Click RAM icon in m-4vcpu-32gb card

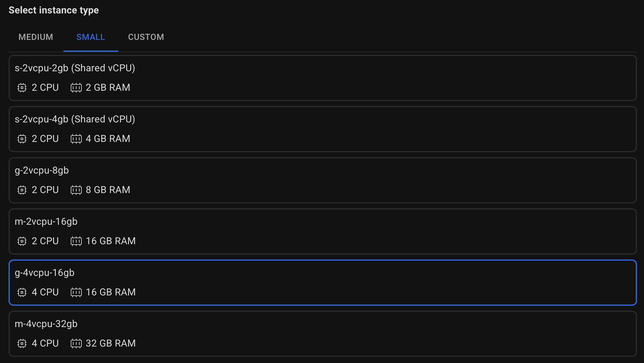pyautogui.click(x=76, y=344)
